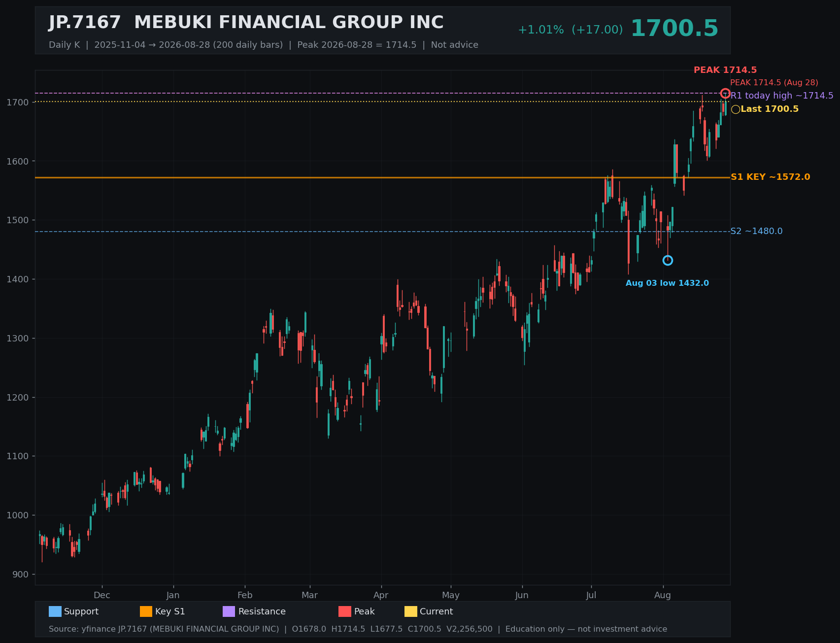Click the "Apr" x-axis month label
Viewport: 840px width, 643px height.
(381, 595)
